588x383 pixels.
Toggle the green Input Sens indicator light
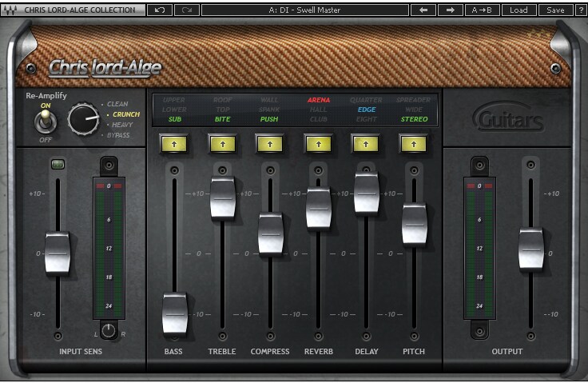58,164
